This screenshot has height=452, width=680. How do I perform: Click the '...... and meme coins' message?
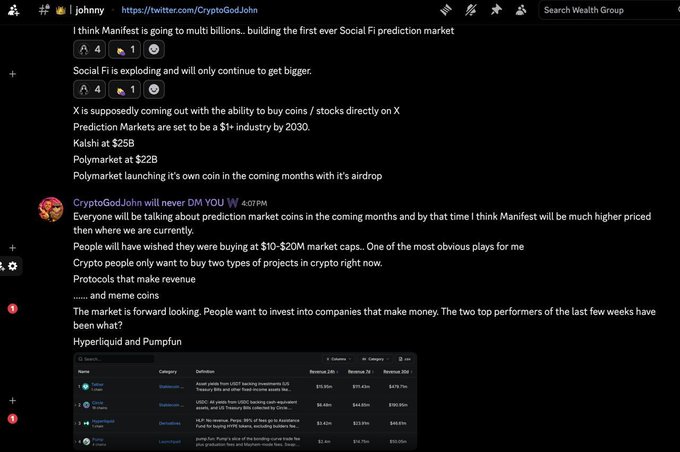(x=116, y=295)
